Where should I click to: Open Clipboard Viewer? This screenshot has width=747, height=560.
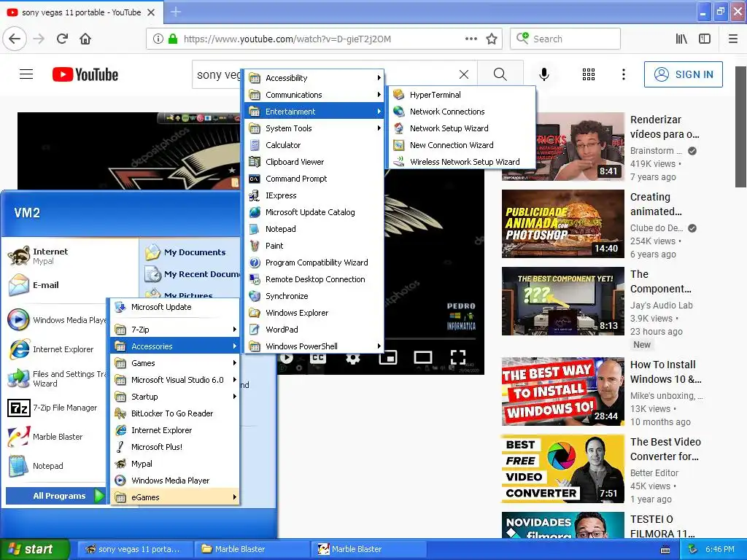pos(314,162)
